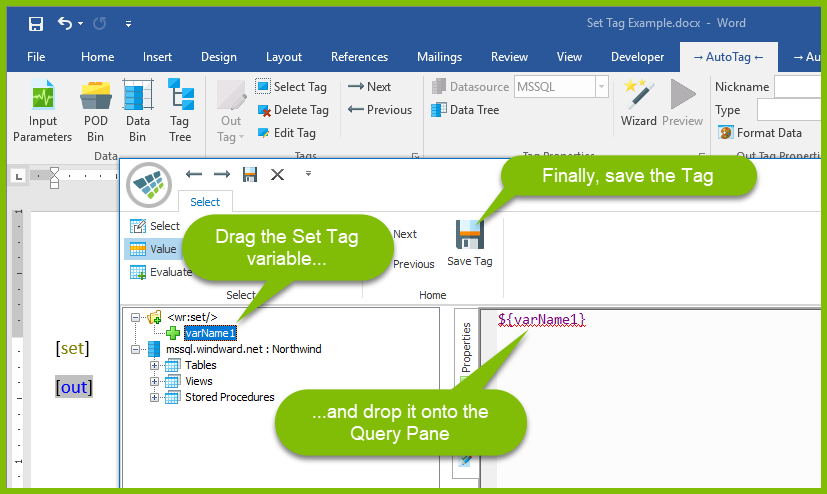
Task: Click the ruler tab selector button
Action: coord(19,176)
